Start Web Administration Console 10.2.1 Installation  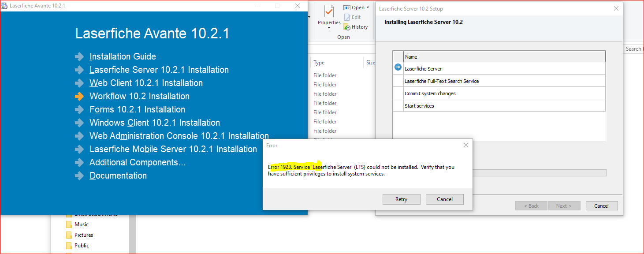pos(179,136)
